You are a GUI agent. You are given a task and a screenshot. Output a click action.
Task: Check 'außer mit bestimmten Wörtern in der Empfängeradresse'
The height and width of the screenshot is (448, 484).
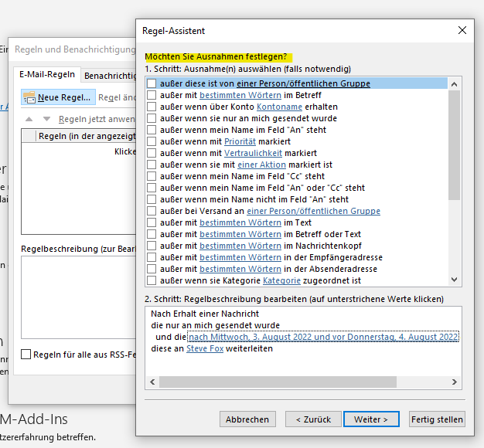click(152, 257)
